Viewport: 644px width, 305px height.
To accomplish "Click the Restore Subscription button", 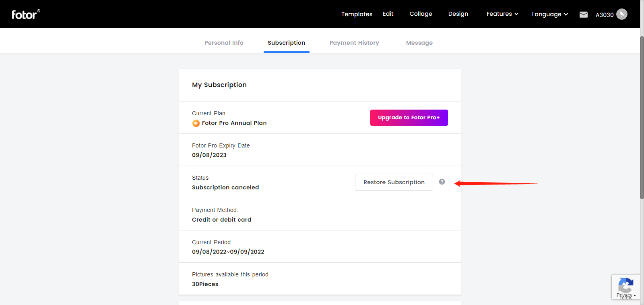I will pyautogui.click(x=394, y=182).
